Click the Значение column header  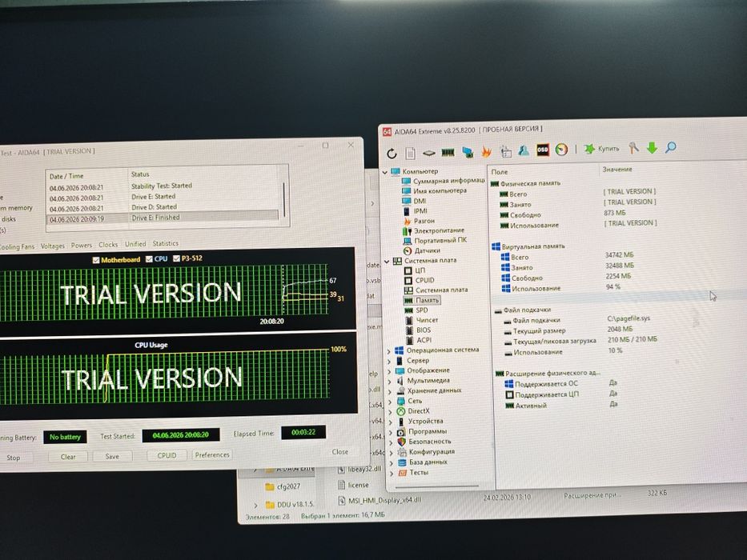(617, 170)
